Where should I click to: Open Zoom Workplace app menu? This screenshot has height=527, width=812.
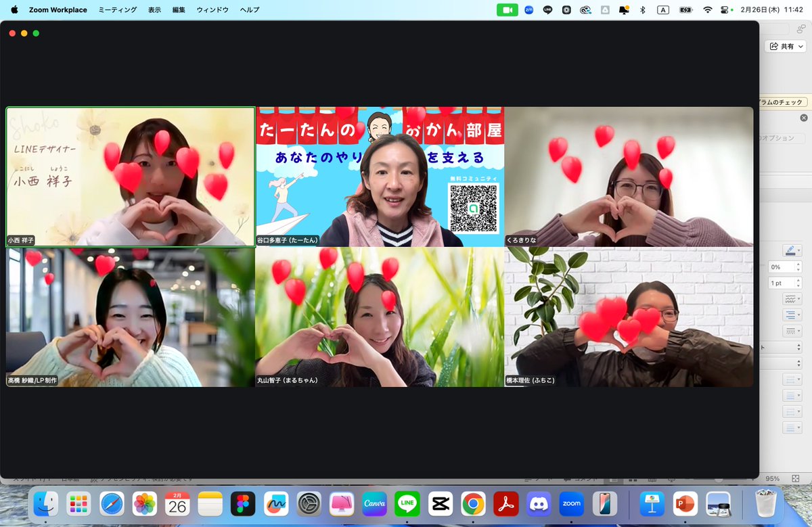pos(58,9)
